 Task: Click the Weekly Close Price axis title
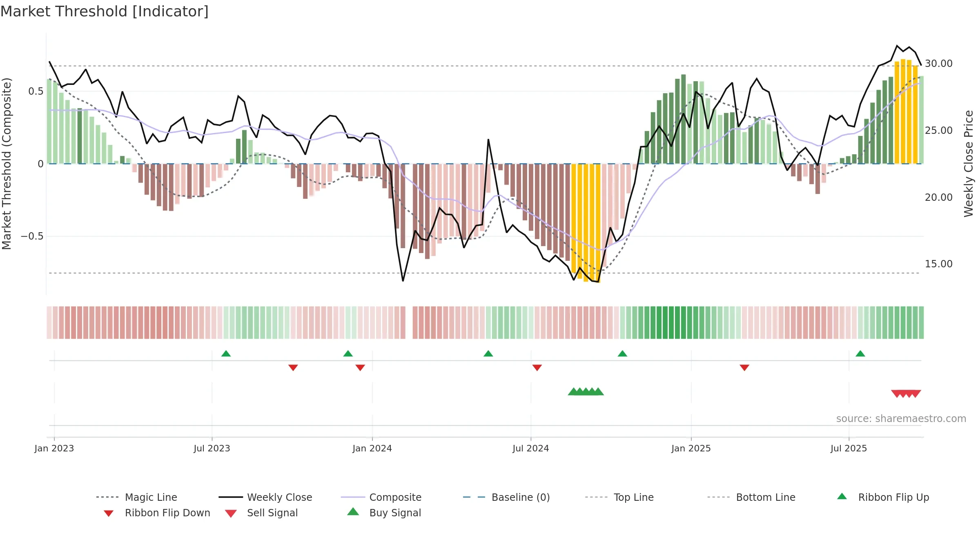(969, 164)
